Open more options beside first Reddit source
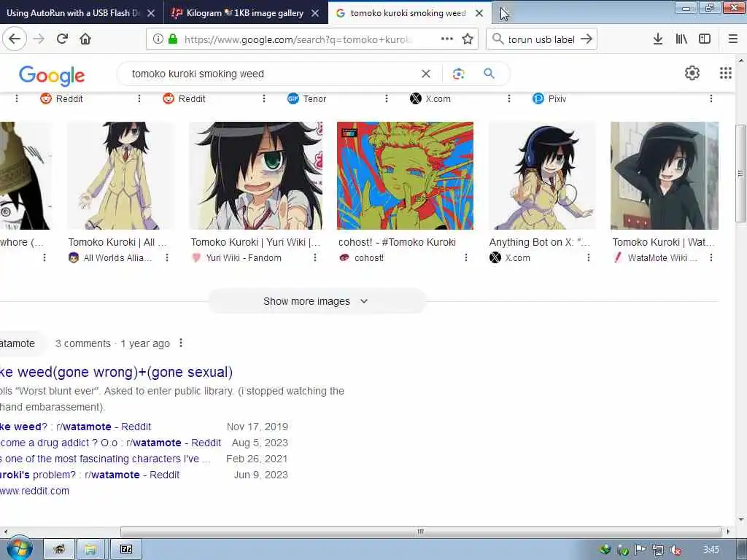 coord(139,98)
